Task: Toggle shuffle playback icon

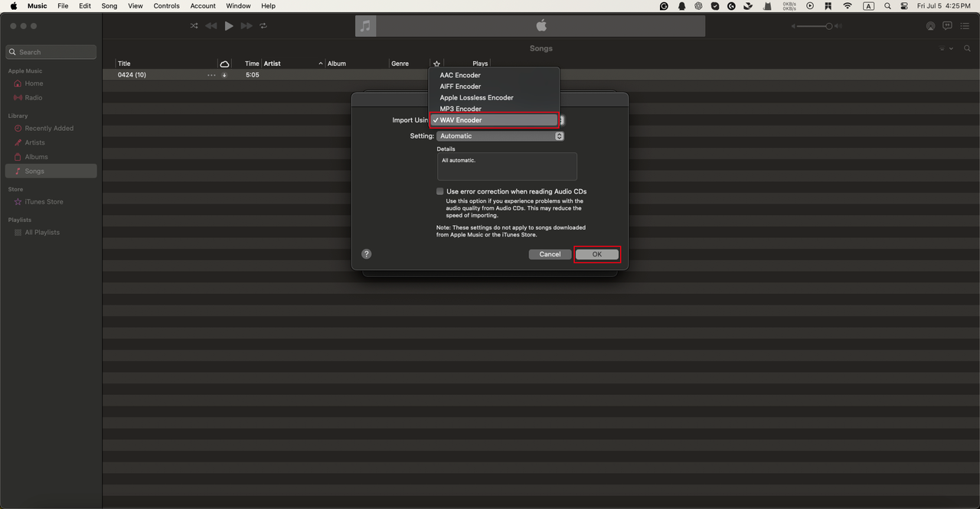Action: (194, 26)
